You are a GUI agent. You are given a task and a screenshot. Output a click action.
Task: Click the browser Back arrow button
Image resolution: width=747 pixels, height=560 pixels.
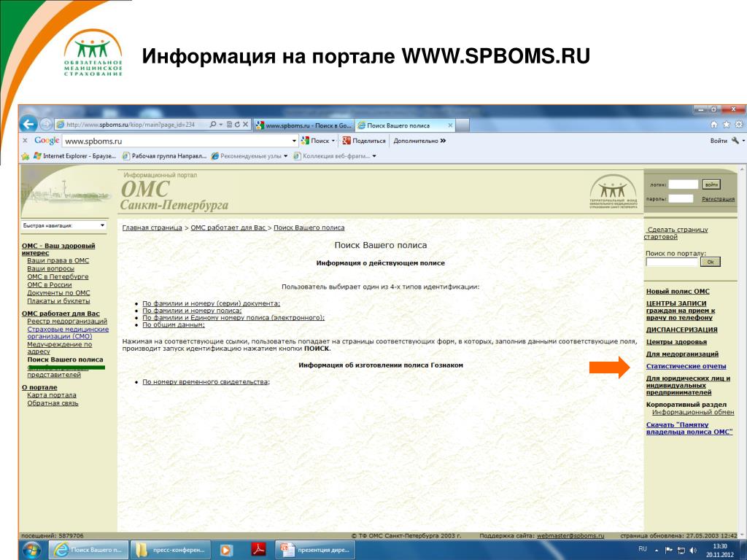pos(28,124)
